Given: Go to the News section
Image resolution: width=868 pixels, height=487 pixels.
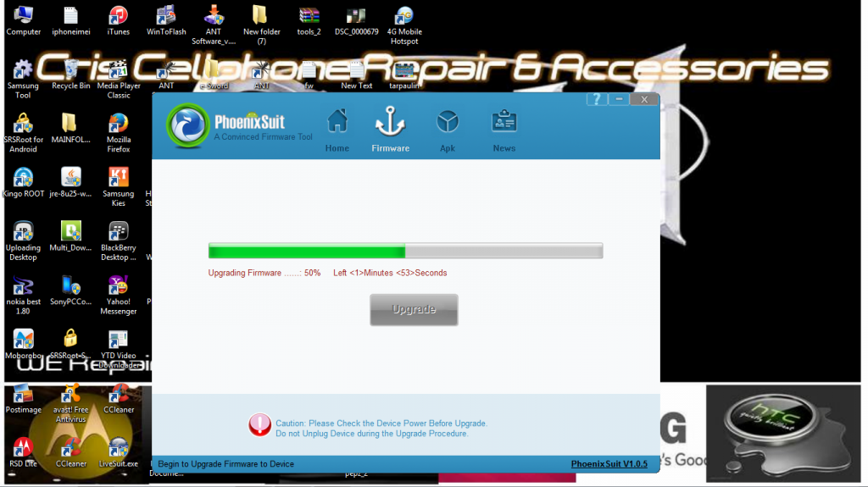Looking at the screenshot, I should coord(504,130).
